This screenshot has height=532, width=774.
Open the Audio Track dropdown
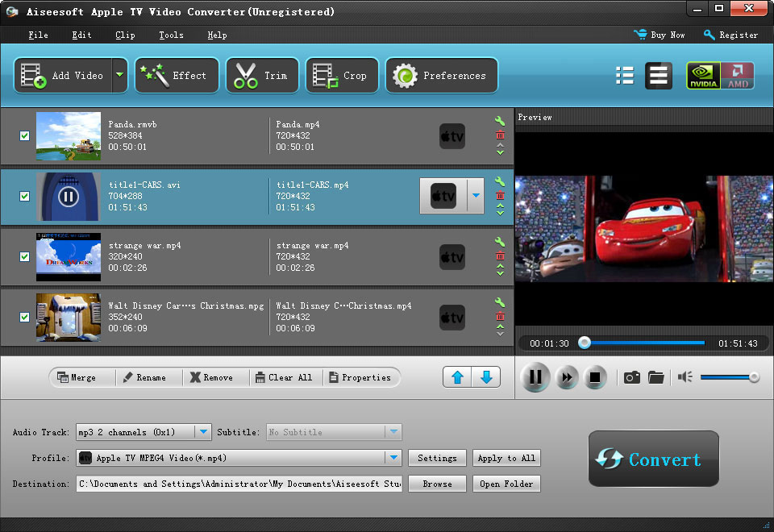tap(203, 432)
